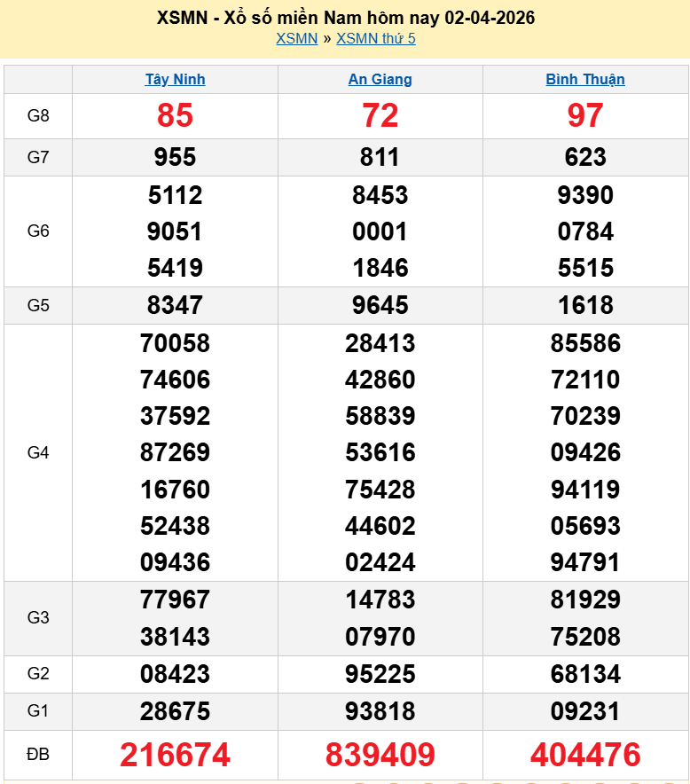The height and width of the screenshot is (784, 690).
Task: Click the G4 row label
Action: pyautogui.click(x=38, y=452)
